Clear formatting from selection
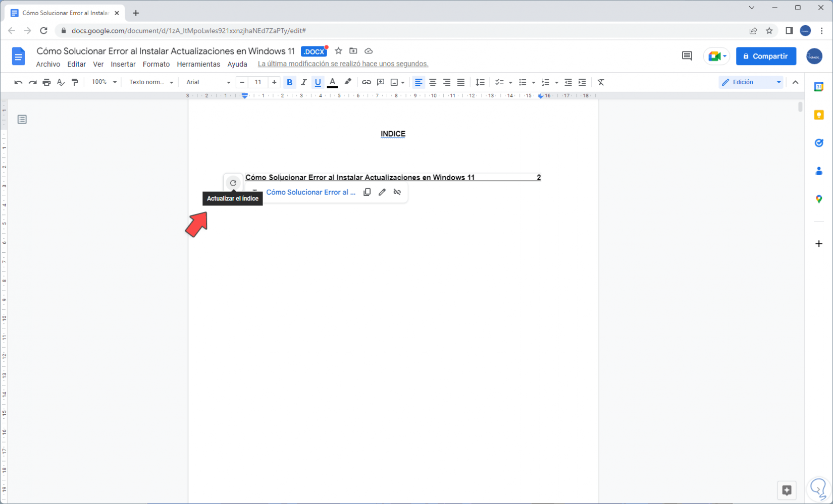 click(601, 82)
